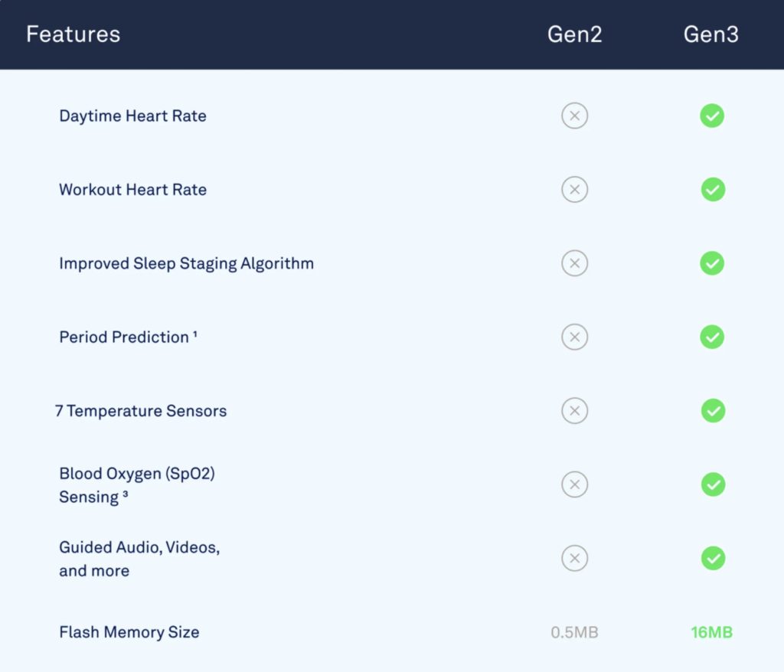Select the Gen3 column header
Viewport: 784px width, 672px height.
click(711, 34)
